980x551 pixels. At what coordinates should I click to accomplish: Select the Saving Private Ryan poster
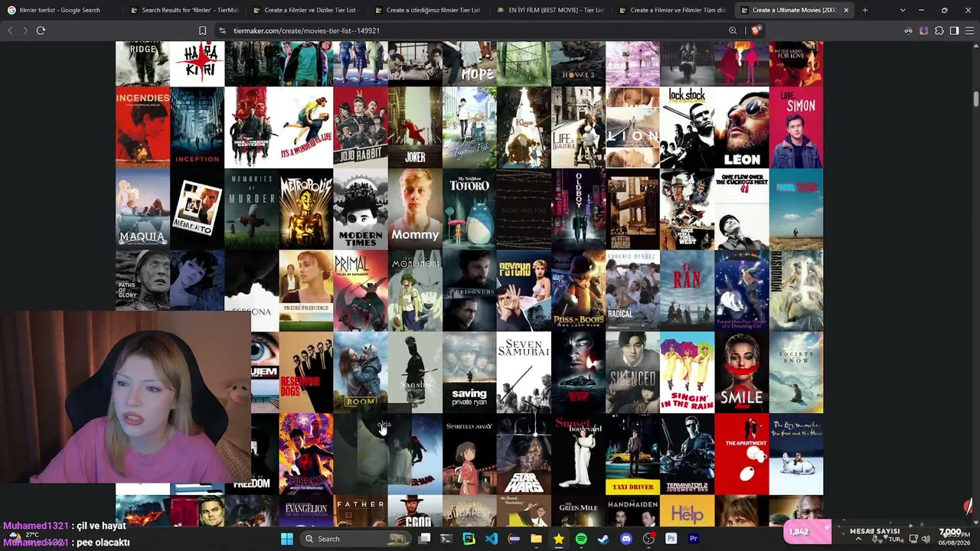(x=469, y=373)
